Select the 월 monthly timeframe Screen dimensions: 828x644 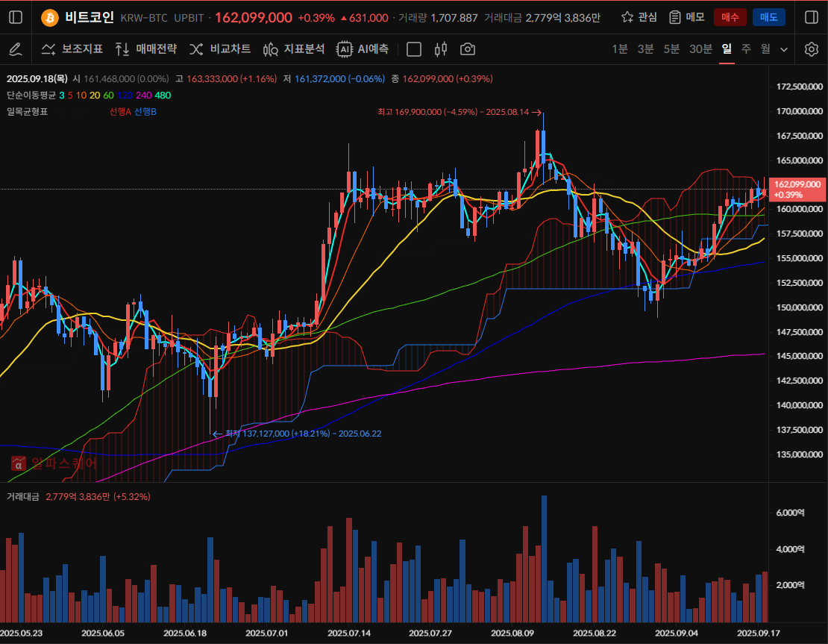tap(765, 49)
